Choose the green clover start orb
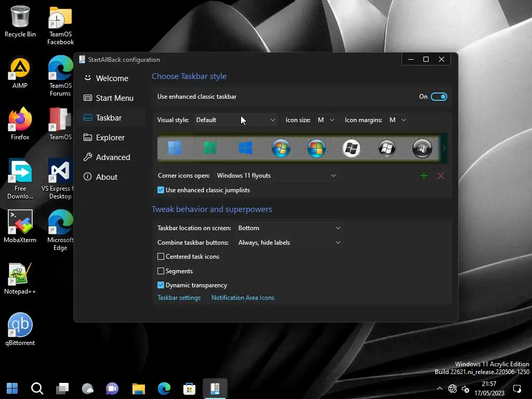The height and width of the screenshot is (399, 532). pos(210,148)
